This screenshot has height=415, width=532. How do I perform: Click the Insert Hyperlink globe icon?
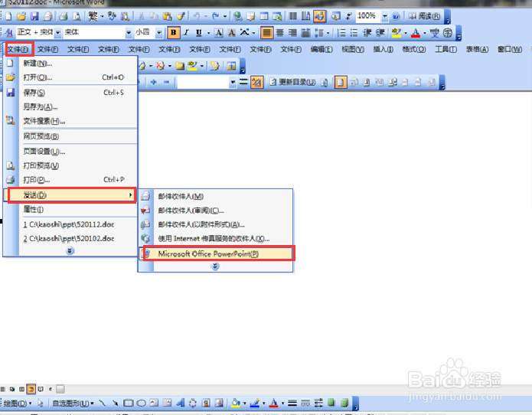[238, 16]
